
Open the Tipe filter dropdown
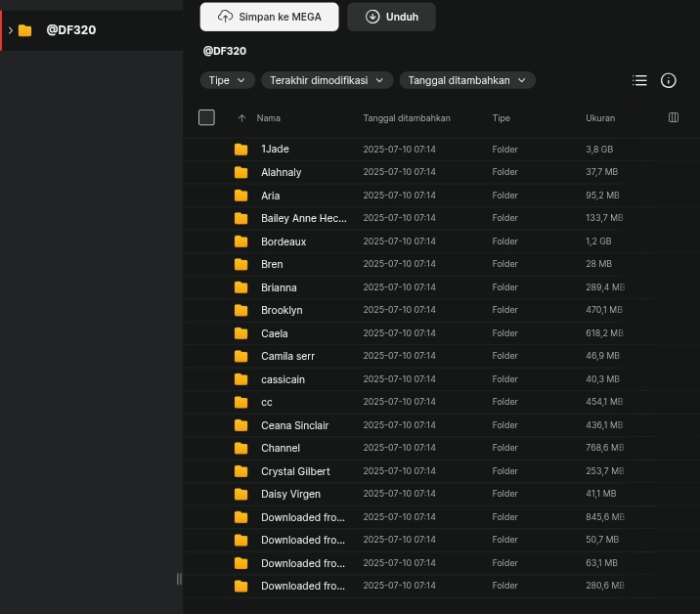227,80
